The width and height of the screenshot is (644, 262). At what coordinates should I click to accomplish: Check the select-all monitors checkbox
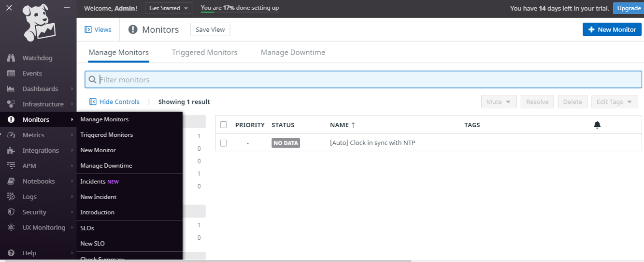pos(223,125)
